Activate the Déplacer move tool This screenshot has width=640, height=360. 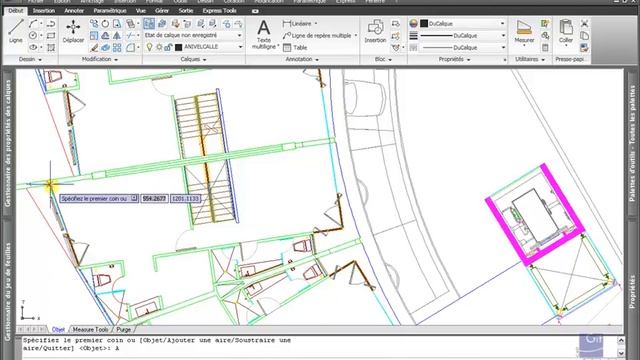coord(73,31)
